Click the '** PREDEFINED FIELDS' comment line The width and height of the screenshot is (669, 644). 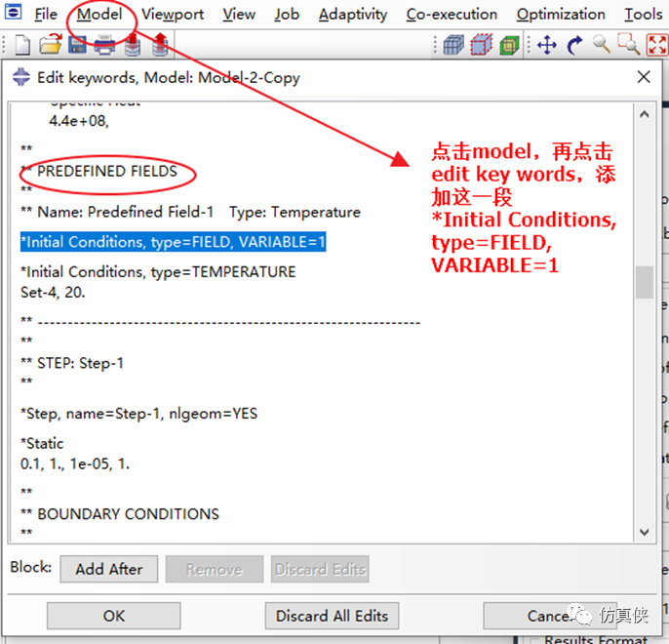tap(98, 171)
